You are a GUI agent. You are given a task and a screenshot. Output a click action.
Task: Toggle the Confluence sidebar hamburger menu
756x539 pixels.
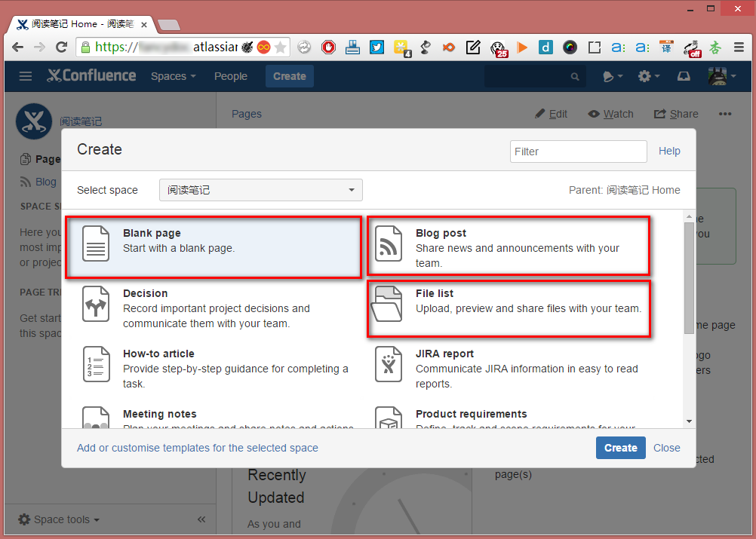coord(26,76)
